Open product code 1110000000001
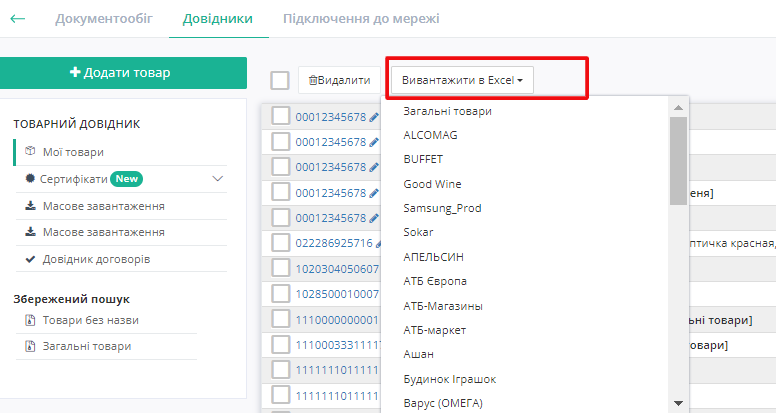 coord(337,320)
